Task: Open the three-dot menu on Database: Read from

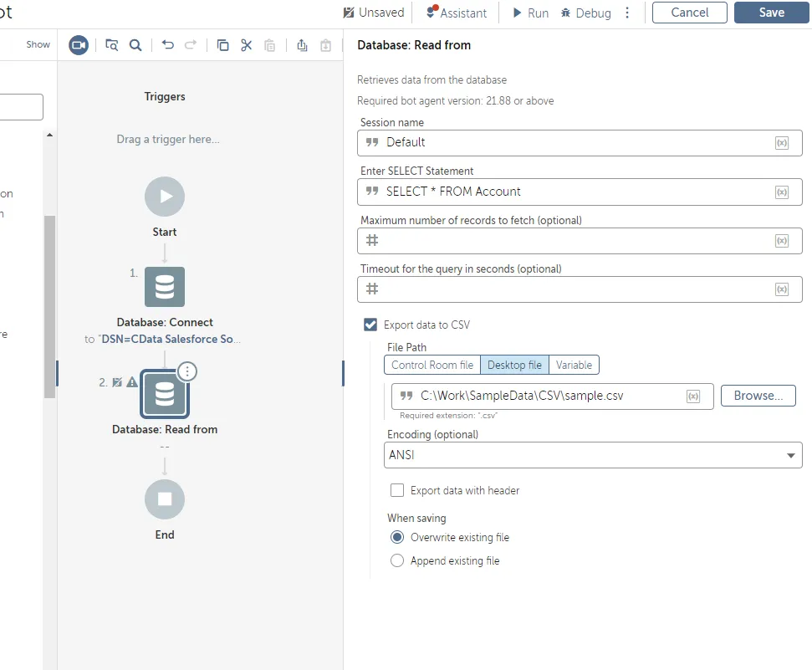Action: [x=188, y=371]
